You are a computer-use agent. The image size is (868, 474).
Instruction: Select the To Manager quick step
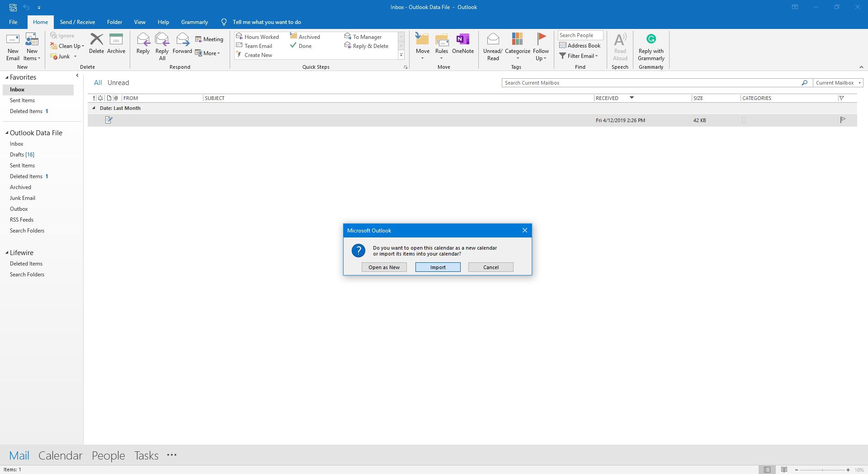(x=363, y=37)
